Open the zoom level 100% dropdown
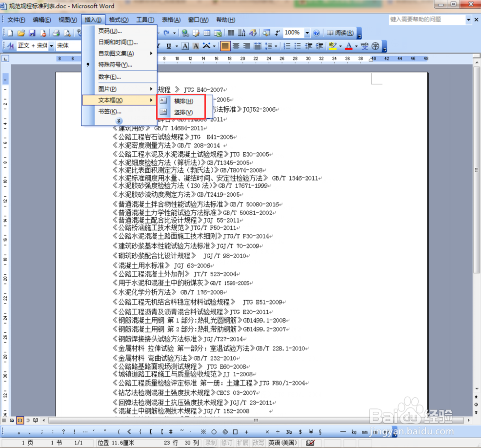The height and width of the screenshot is (448, 481). pyautogui.click(x=306, y=33)
